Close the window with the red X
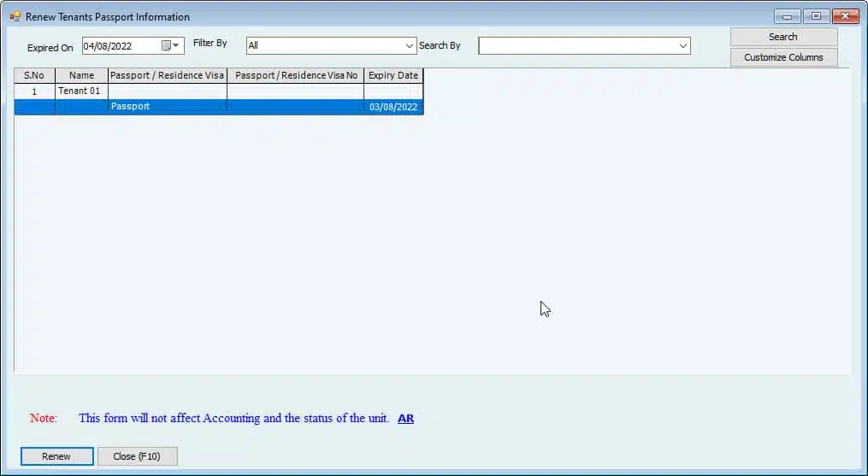 coord(846,16)
